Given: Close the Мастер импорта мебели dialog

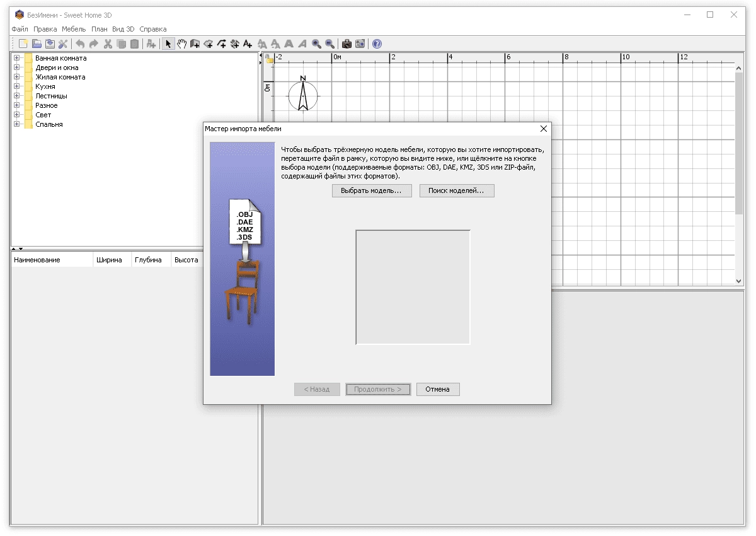Looking at the screenshot, I should (x=544, y=129).
